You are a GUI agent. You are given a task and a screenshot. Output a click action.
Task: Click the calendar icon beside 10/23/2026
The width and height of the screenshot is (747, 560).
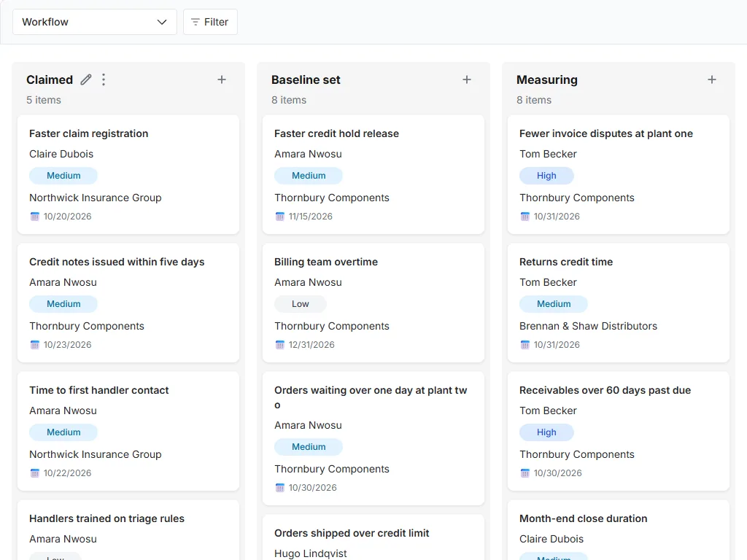(35, 345)
